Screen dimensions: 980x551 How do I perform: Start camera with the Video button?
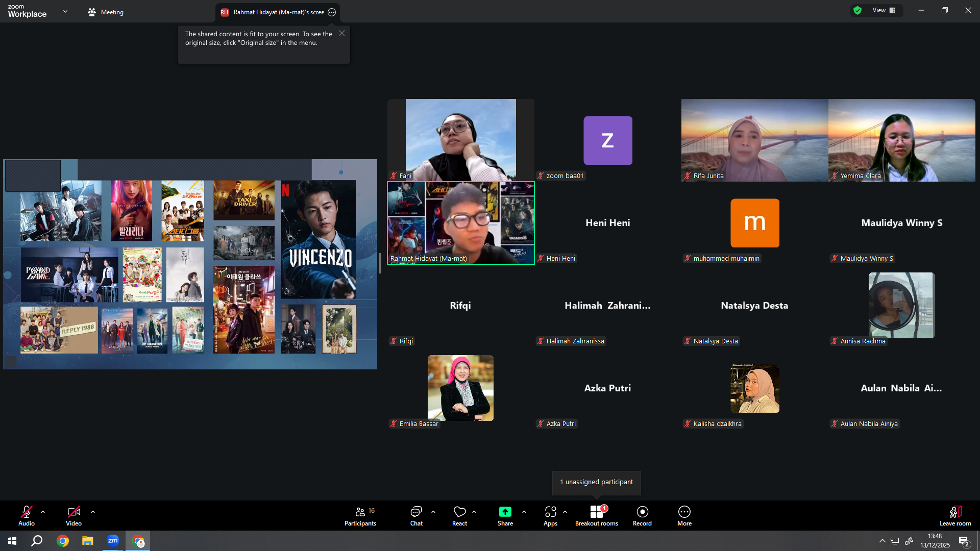click(73, 515)
